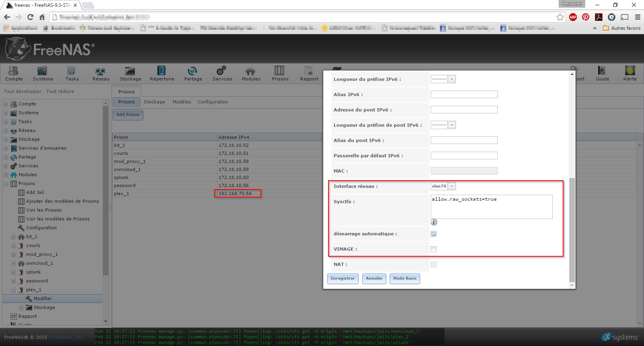The height and width of the screenshot is (346, 644).
Task: Open the Interface réseau dropdown
Action: 443,186
